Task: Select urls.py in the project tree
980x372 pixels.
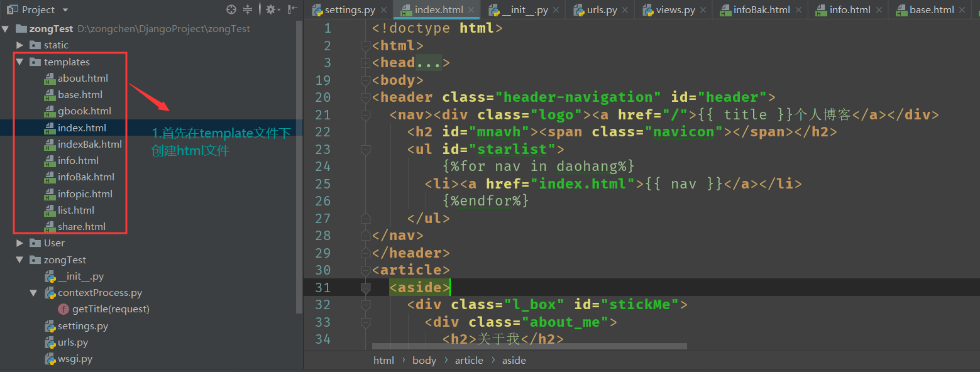Action: [x=72, y=342]
